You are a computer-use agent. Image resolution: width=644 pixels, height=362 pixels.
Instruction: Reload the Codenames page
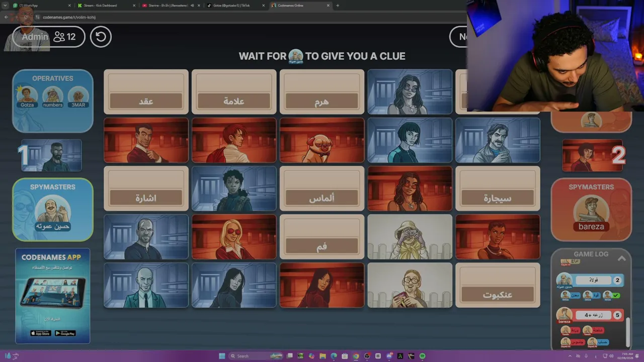(x=26, y=17)
